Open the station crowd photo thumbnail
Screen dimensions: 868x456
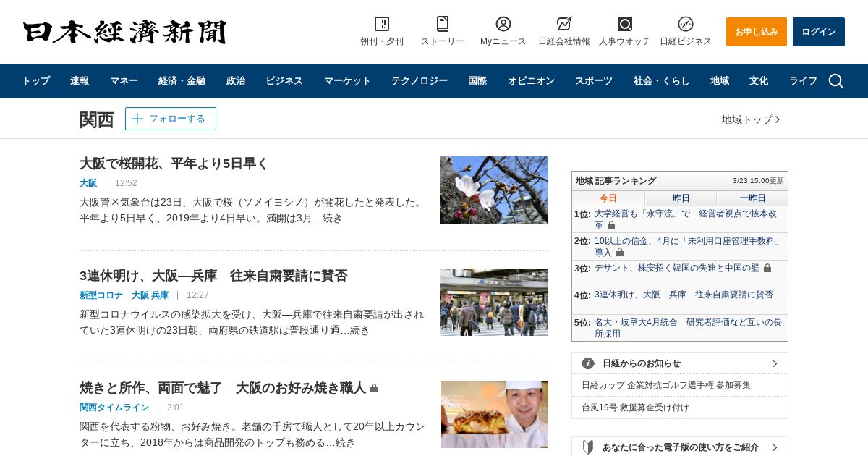[x=494, y=302]
